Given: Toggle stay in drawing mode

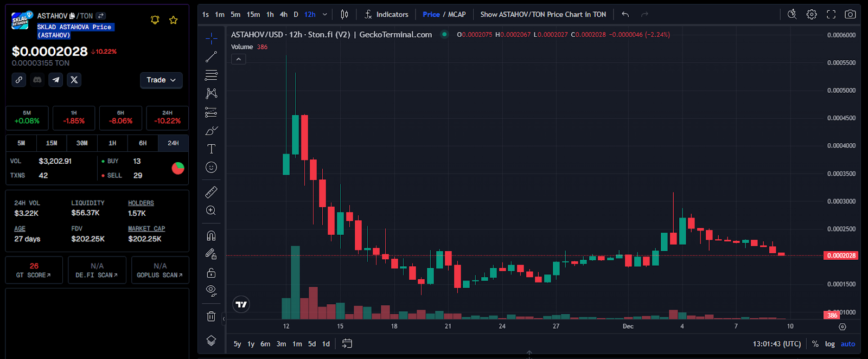Looking at the screenshot, I should click(x=212, y=254).
